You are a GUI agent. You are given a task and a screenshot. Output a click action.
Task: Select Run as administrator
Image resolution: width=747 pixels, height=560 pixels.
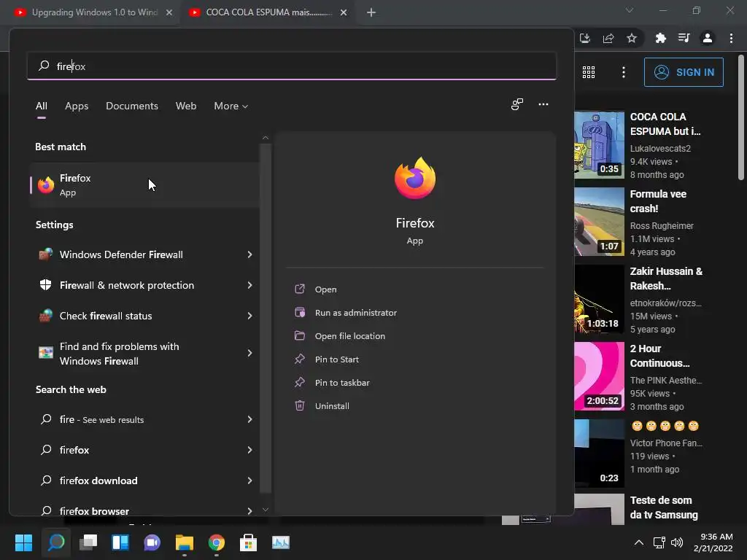(x=355, y=312)
